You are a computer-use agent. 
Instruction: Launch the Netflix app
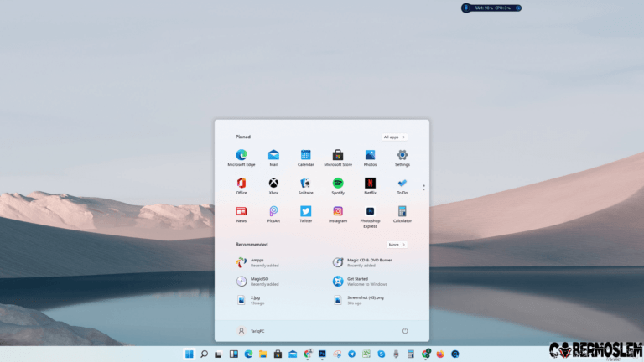[370, 186]
